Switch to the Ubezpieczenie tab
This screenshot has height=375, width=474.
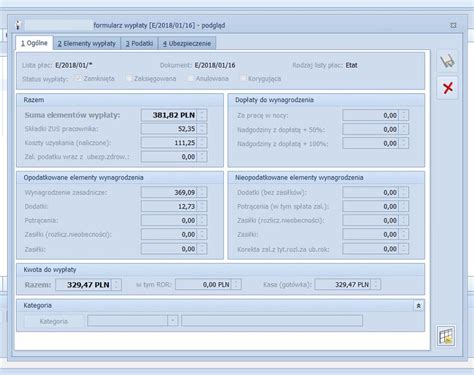coord(187,44)
